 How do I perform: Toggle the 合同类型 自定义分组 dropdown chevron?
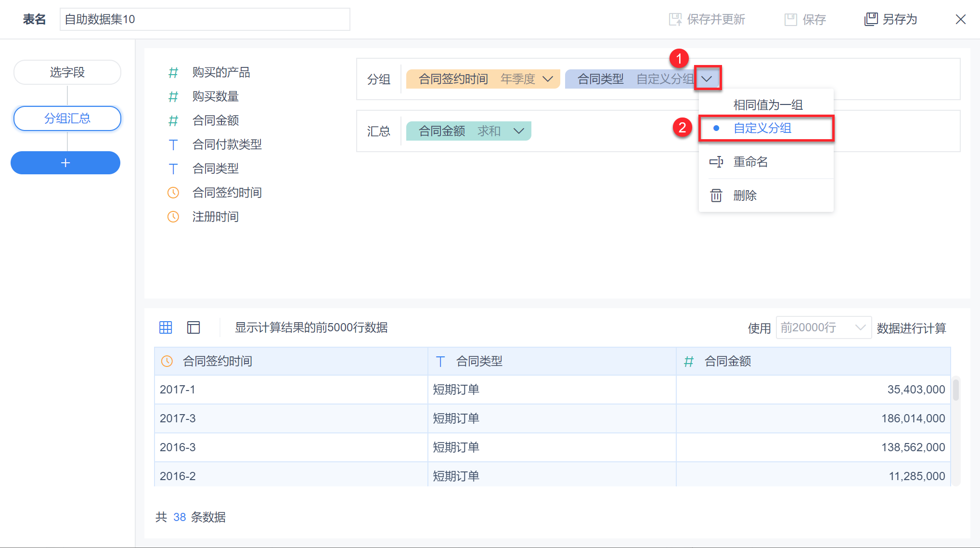707,79
